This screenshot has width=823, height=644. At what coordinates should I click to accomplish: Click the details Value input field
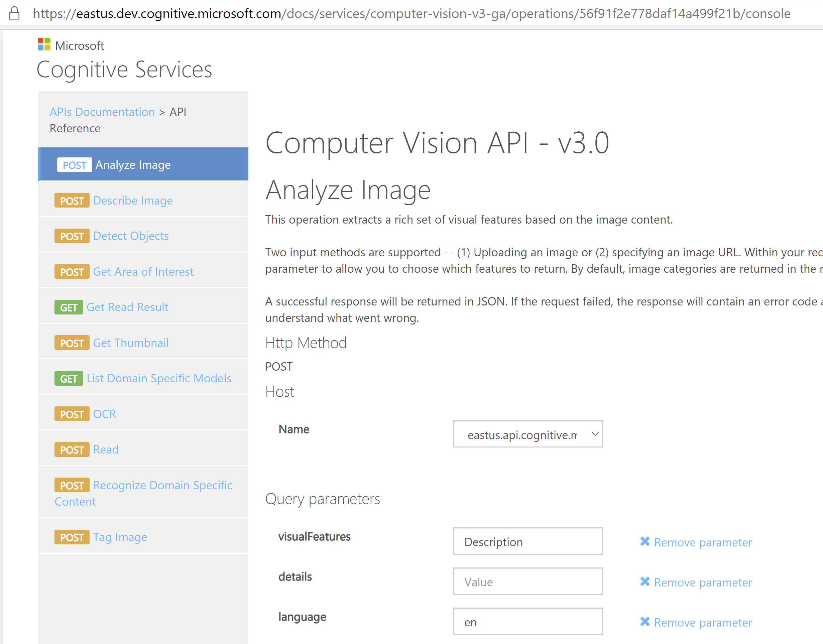click(x=528, y=582)
